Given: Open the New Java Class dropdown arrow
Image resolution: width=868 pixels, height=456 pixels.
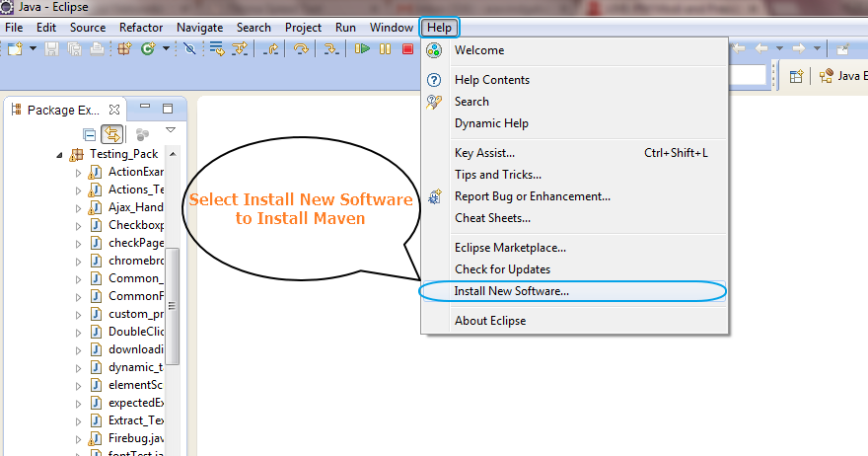Looking at the screenshot, I should tap(166, 49).
